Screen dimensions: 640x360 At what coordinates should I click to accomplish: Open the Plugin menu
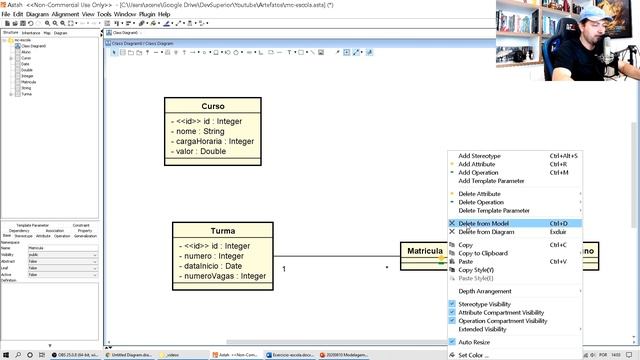(147, 14)
